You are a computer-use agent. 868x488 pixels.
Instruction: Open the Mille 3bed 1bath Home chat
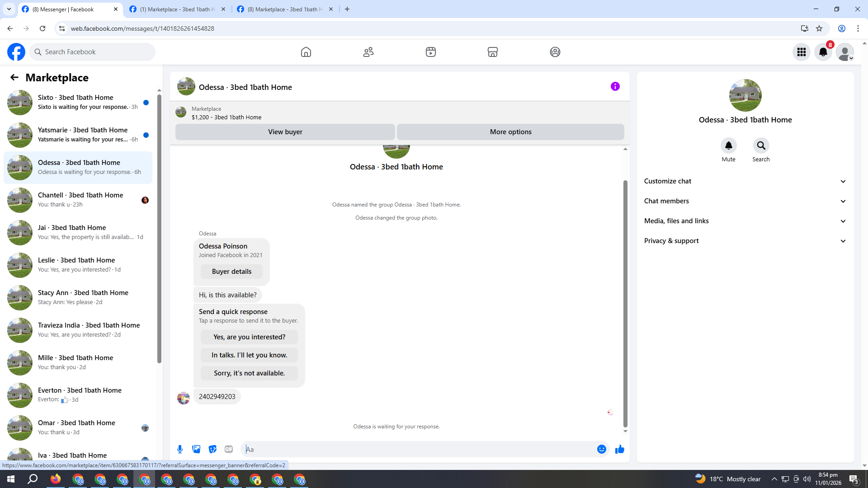78,363
